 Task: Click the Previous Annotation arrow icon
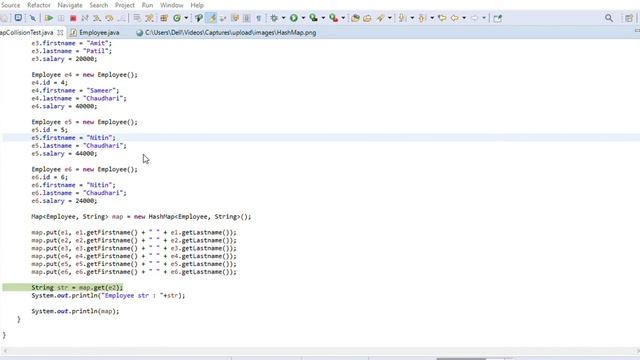point(422,18)
